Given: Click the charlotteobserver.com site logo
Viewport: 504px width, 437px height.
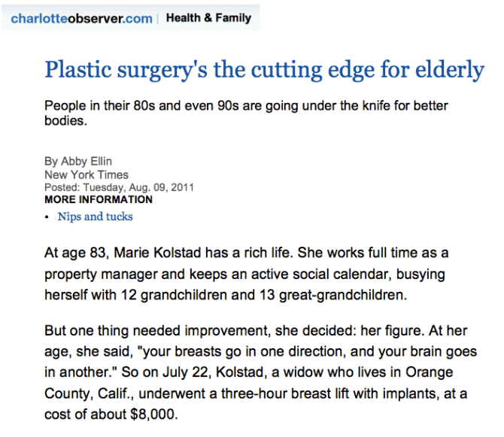Looking at the screenshot, I should pos(81,19).
